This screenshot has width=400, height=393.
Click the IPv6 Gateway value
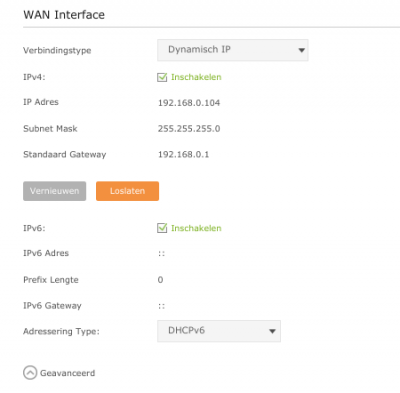tap(161, 306)
